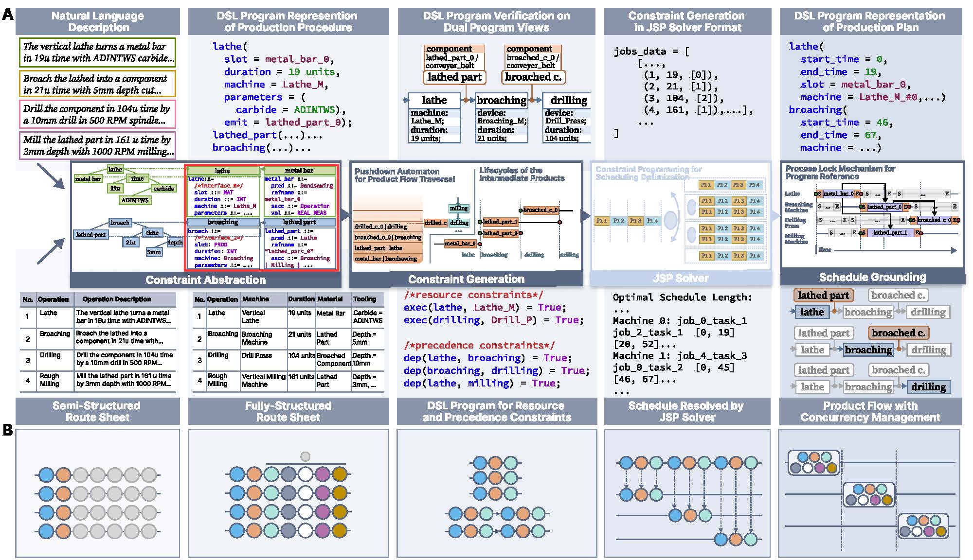This screenshot has height=560, width=973.
Task: Click the 'metal bar' green graph node
Action: [x=88, y=179]
